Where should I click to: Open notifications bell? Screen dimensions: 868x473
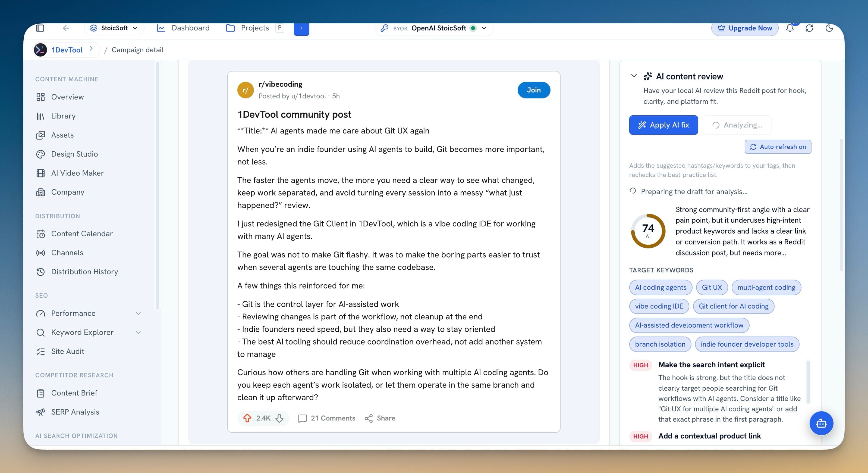pos(790,28)
